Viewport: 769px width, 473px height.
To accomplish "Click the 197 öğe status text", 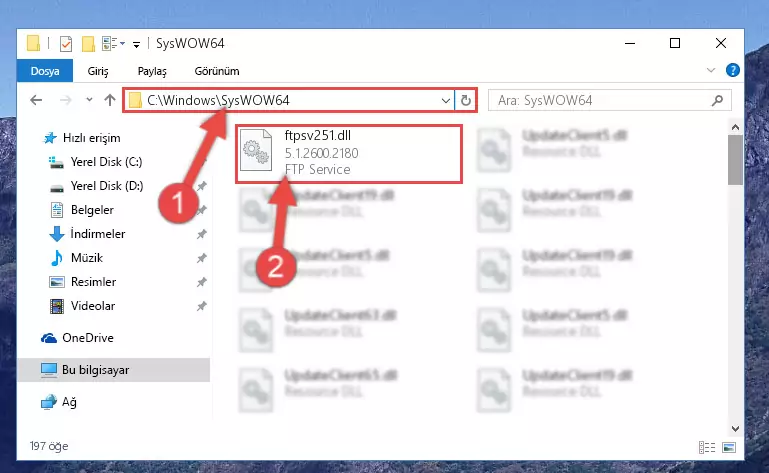I will [x=49, y=446].
